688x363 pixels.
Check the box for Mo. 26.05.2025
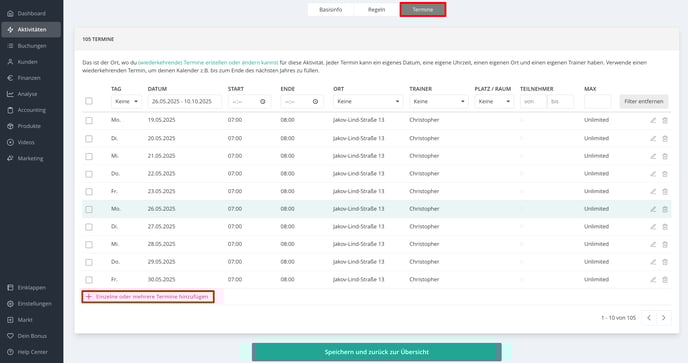[x=89, y=209]
